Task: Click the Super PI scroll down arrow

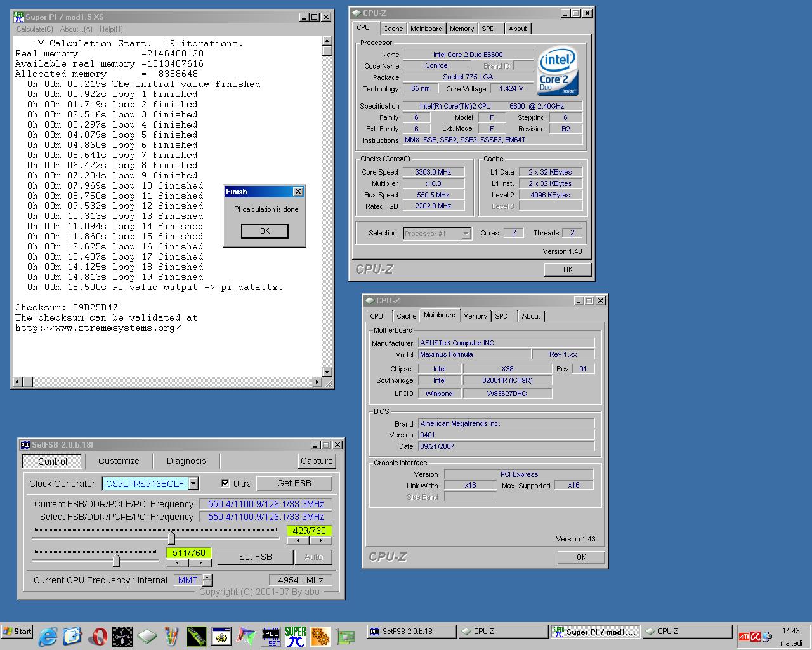Action: click(327, 372)
